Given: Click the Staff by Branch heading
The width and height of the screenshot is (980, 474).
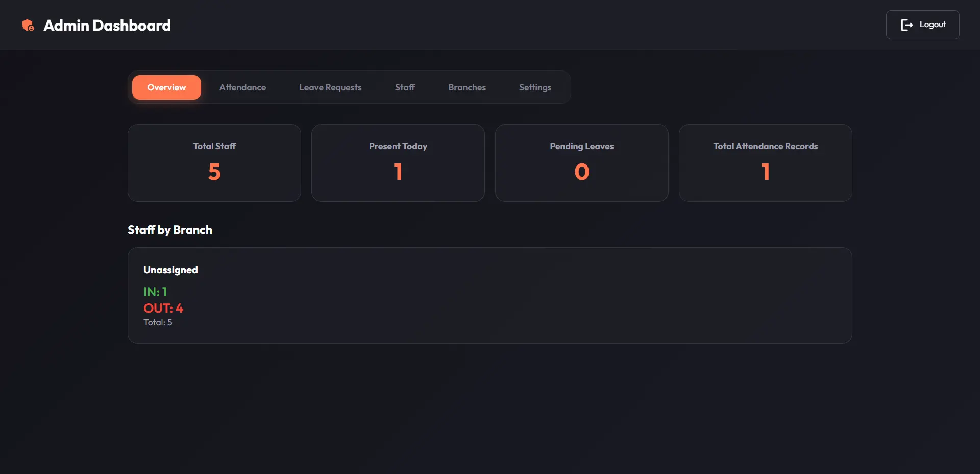Looking at the screenshot, I should [x=170, y=230].
